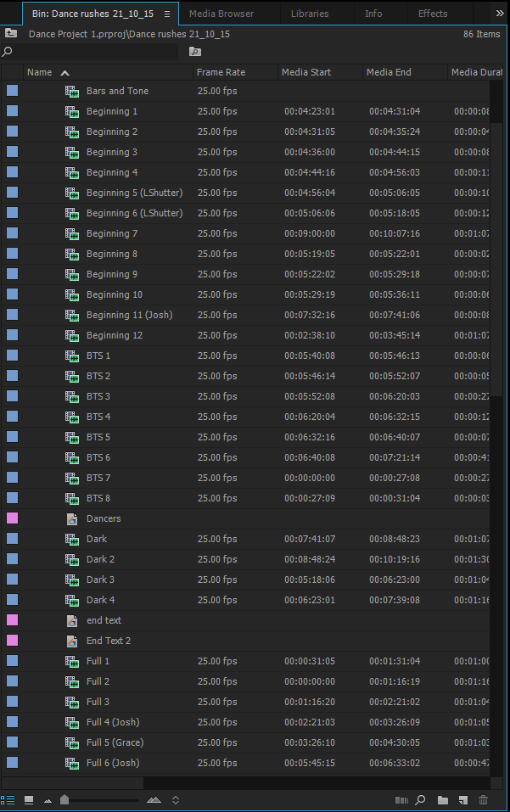Click the search magnifier icon beside the search field
The height and width of the screenshot is (812, 510).
tap(8, 51)
